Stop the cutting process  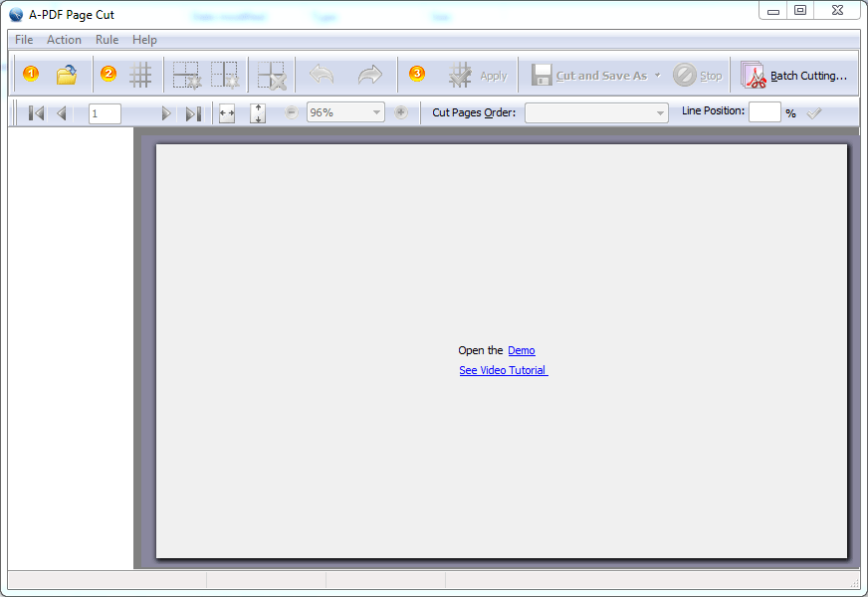tap(698, 76)
